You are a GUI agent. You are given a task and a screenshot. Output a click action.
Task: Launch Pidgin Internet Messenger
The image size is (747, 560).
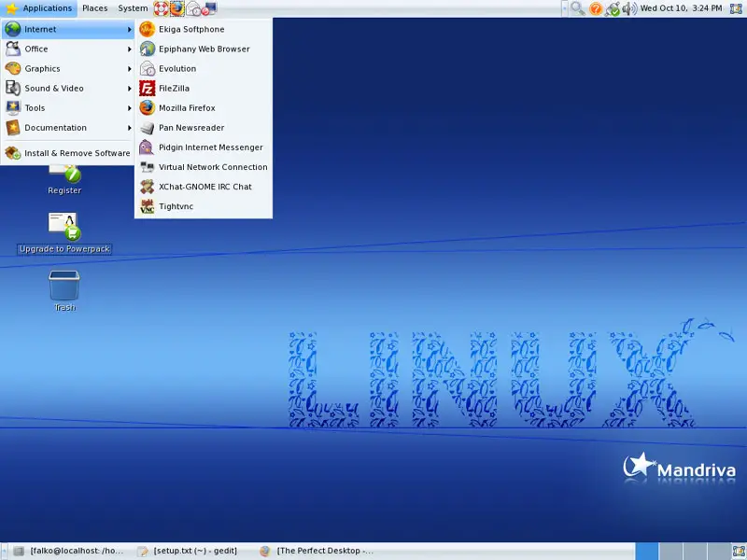point(204,147)
